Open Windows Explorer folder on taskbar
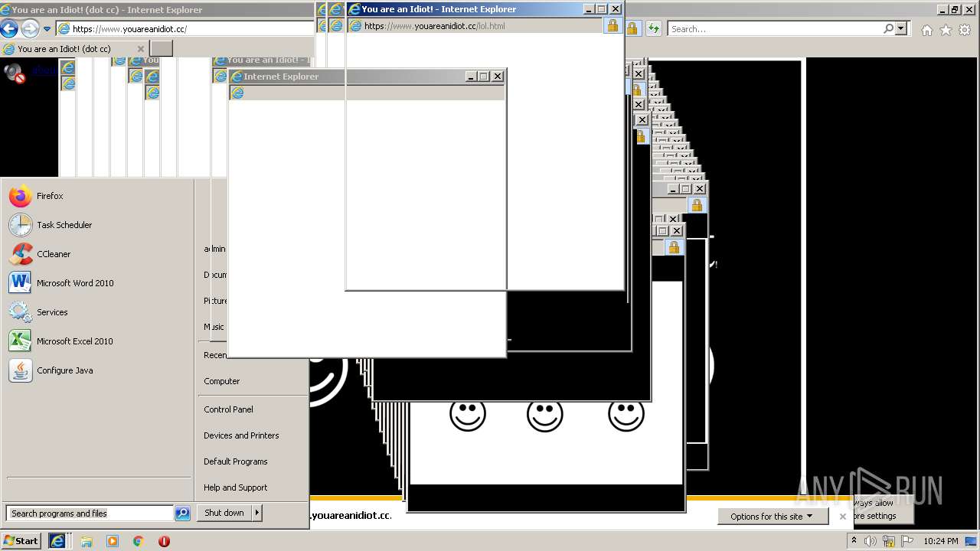 pyautogui.click(x=87, y=541)
